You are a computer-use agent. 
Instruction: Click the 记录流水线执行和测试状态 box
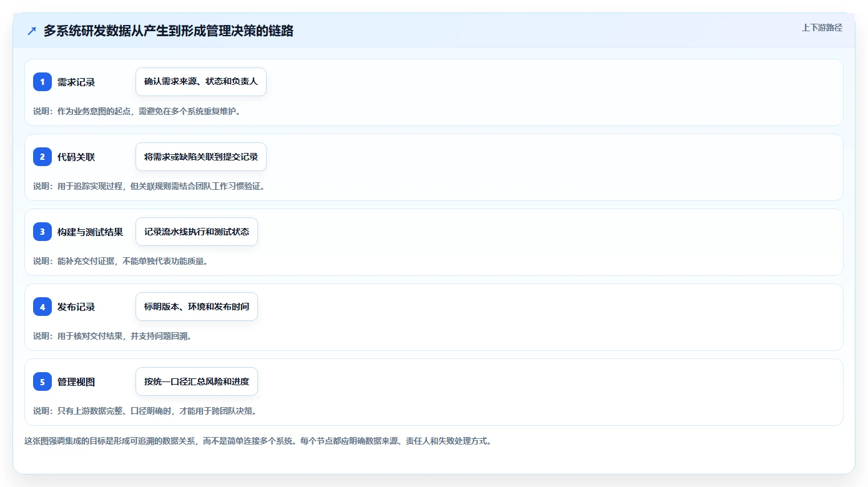point(197,232)
